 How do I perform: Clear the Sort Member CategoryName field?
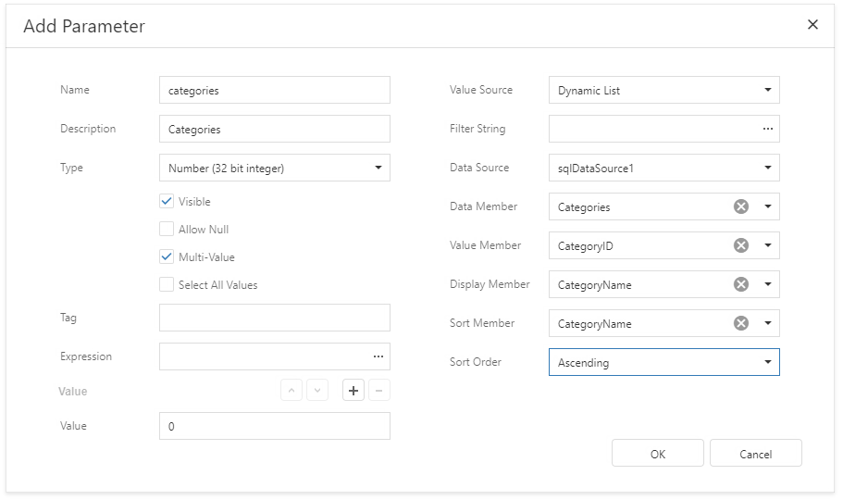(740, 323)
